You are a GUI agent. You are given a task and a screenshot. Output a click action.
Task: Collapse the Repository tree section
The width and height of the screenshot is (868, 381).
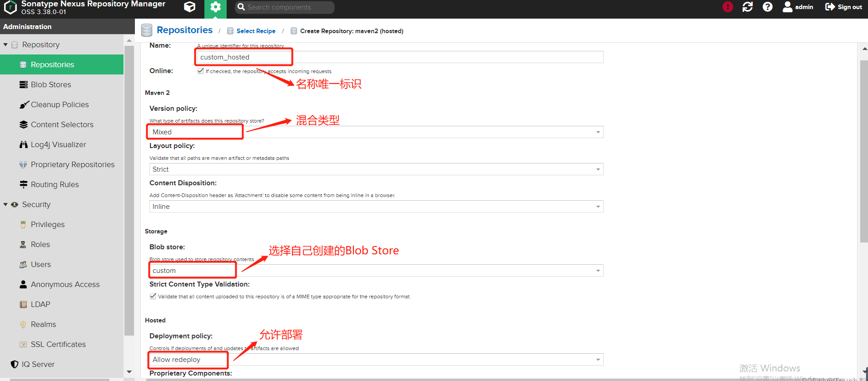[x=5, y=45]
